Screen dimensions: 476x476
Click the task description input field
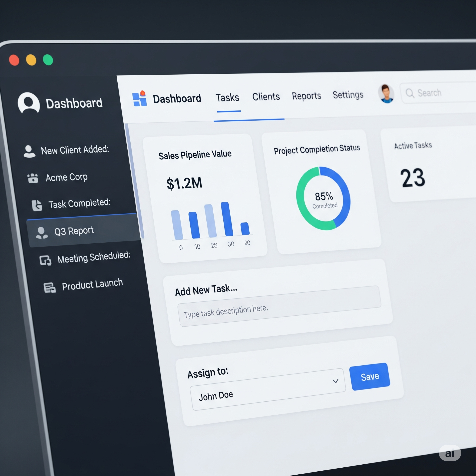pos(279,306)
